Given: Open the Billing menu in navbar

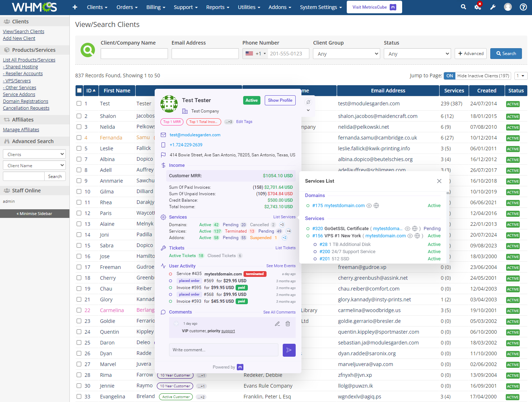Looking at the screenshot, I should (x=155, y=7).
